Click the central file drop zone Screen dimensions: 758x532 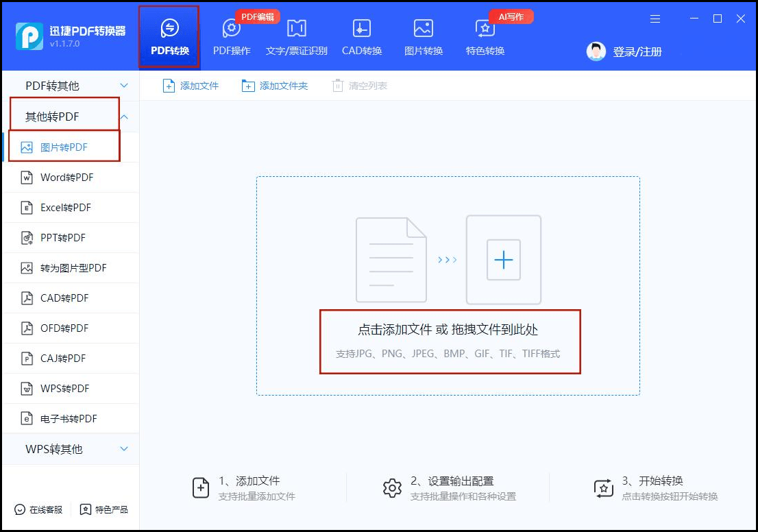click(x=449, y=285)
